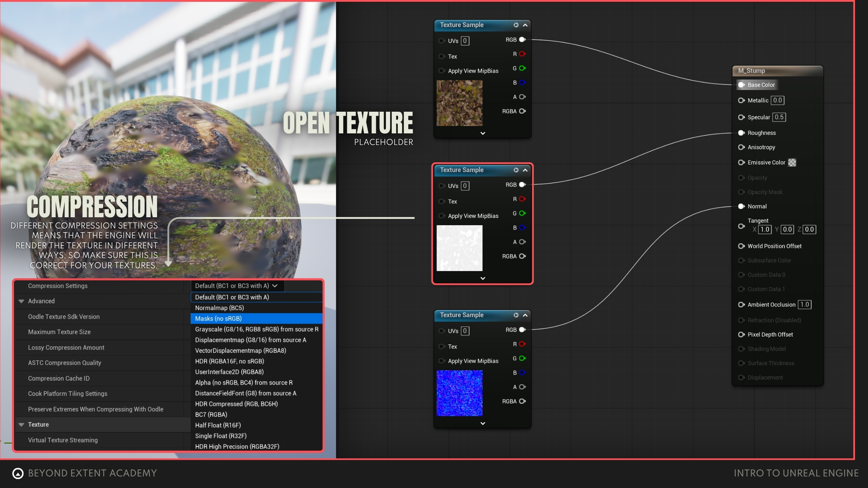Click the Normal input pin on M_Stump

(741, 206)
